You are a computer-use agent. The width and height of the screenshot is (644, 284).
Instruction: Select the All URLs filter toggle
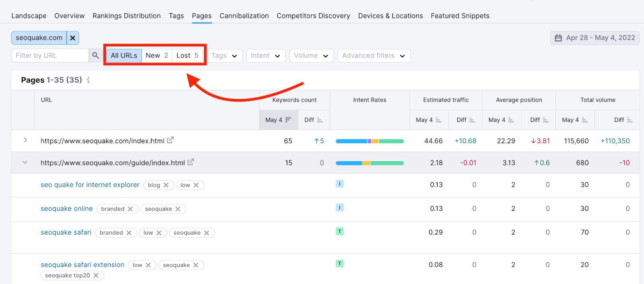point(124,56)
